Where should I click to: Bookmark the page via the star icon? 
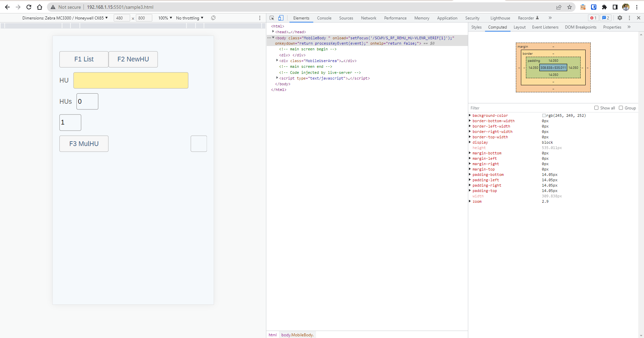[x=570, y=7]
